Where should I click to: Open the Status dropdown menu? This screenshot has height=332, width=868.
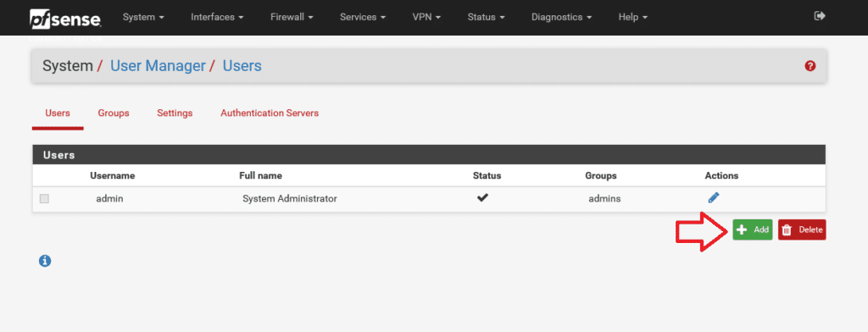(486, 17)
